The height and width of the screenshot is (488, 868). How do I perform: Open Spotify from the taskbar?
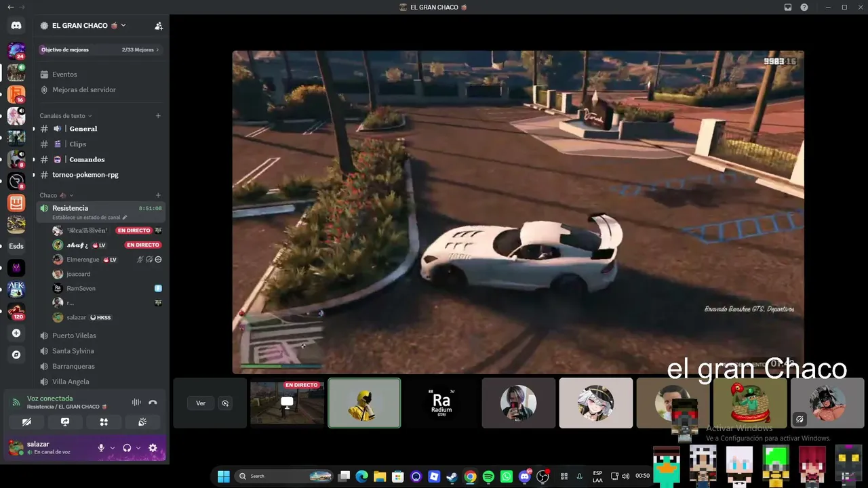(x=488, y=476)
